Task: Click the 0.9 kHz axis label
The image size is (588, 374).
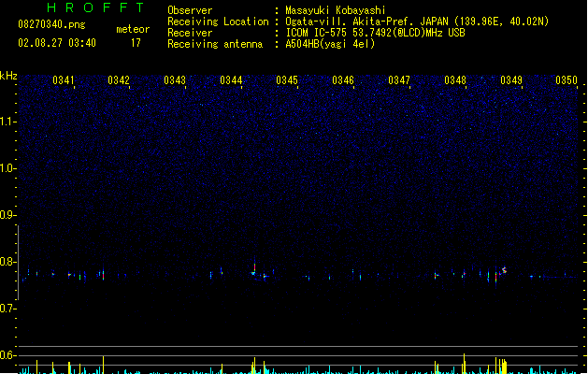Action: (x=7, y=215)
